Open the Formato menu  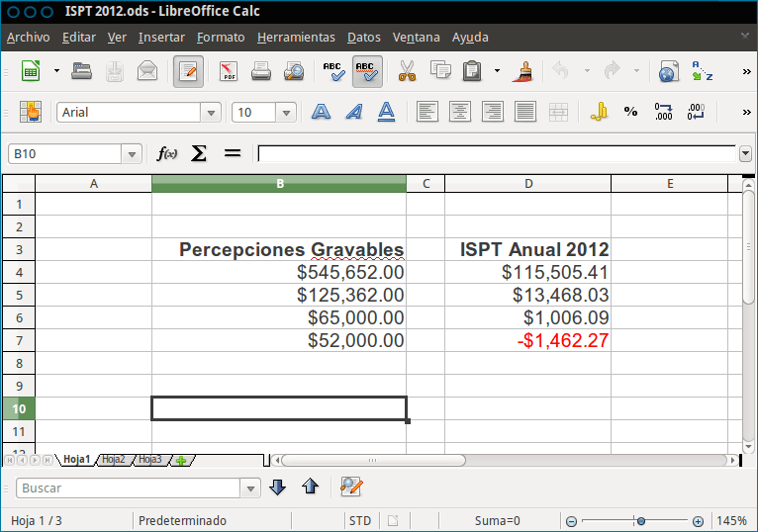[221, 37]
